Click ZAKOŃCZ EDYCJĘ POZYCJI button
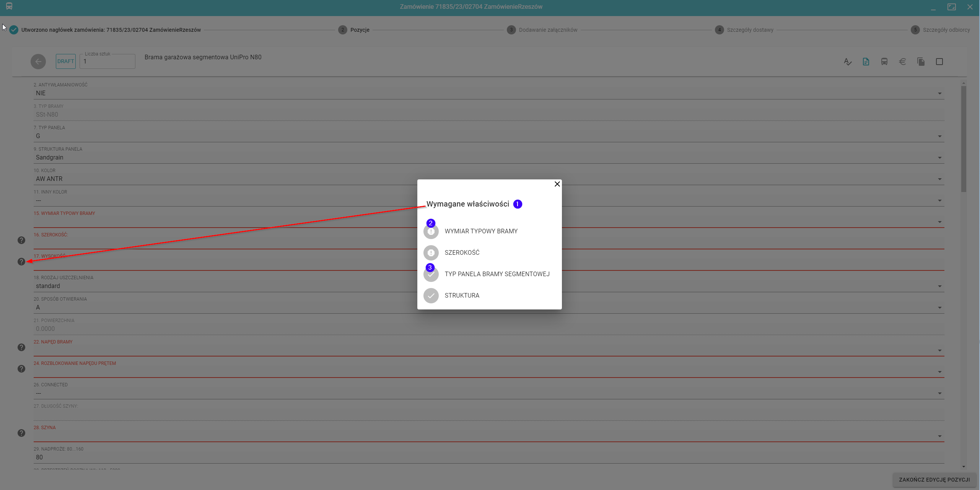Viewport: 980px width, 490px height. (x=934, y=480)
